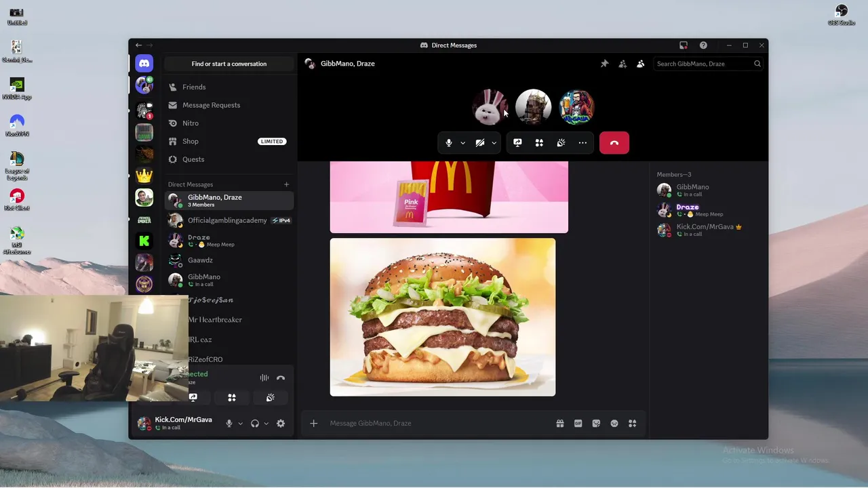Open the sticker picker
The height and width of the screenshot is (488, 868).
[596, 424]
